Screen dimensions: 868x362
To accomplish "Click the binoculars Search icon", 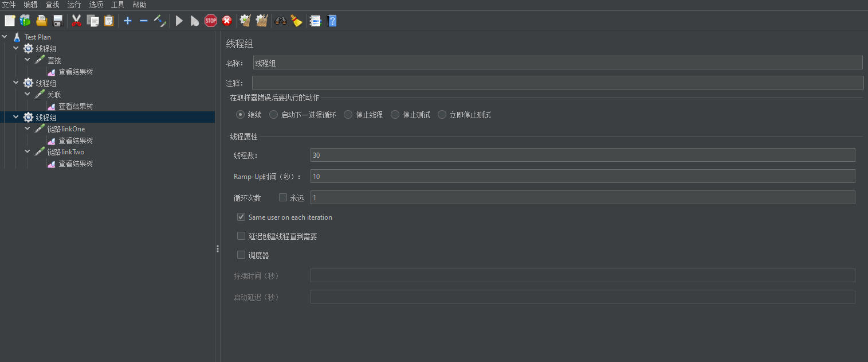I will pyautogui.click(x=281, y=21).
